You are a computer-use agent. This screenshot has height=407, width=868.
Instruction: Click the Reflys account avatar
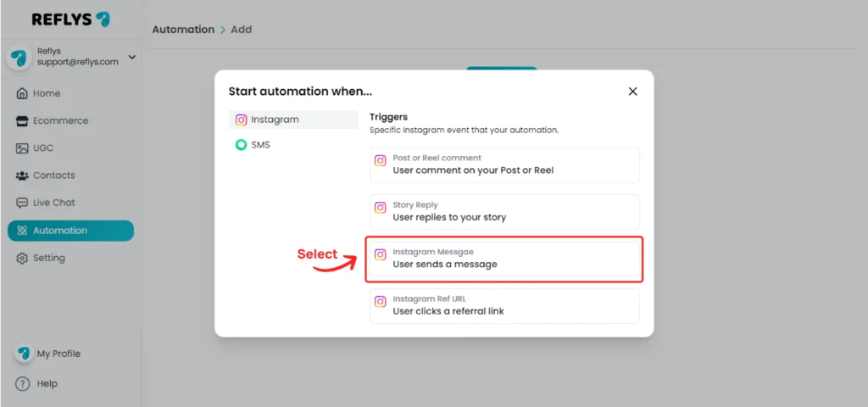pyautogui.click(x=19, y=58)
